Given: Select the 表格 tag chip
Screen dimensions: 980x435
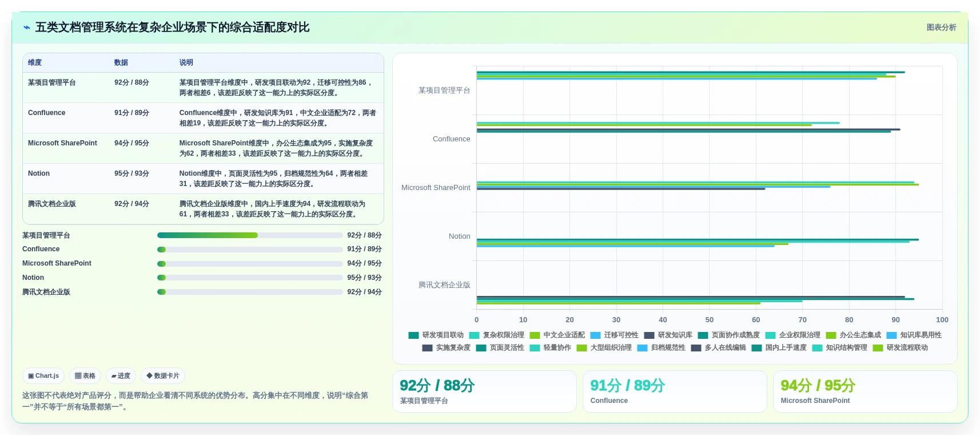Looking at the screenshot, I should click(x=85, y=376).
